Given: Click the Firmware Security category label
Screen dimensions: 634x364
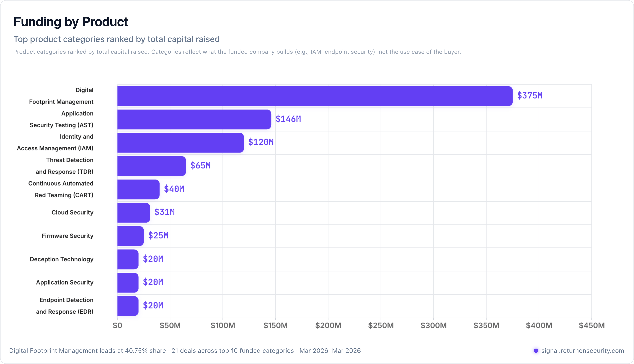Looking at the screenshot, I should 67,236.
